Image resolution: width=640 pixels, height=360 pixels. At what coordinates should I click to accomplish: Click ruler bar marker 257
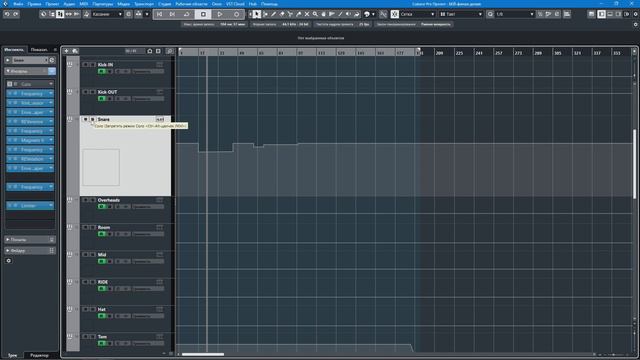point(499,53)
